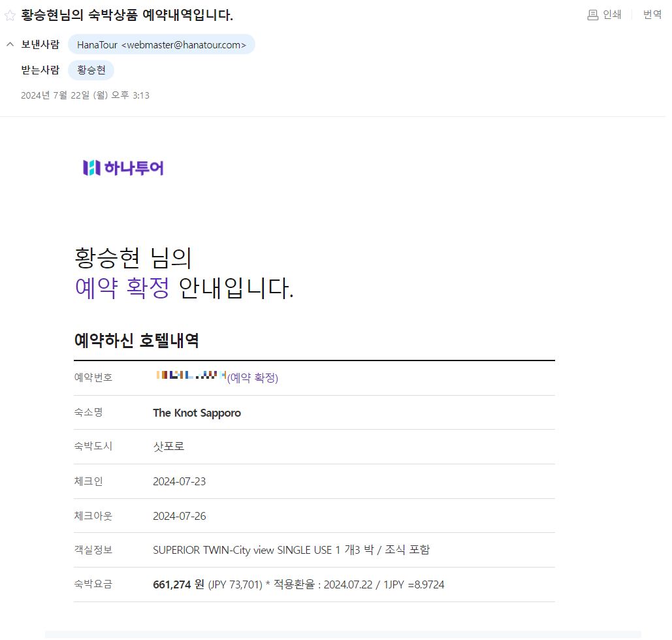The height and width of the screenshot is (640, 672).
Task: Click the printer icon beside 인쇄
Action: 592,15
